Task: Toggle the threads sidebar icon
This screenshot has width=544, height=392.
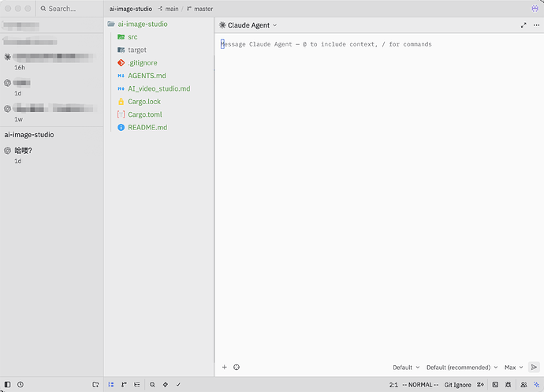Action: (7, 384)
